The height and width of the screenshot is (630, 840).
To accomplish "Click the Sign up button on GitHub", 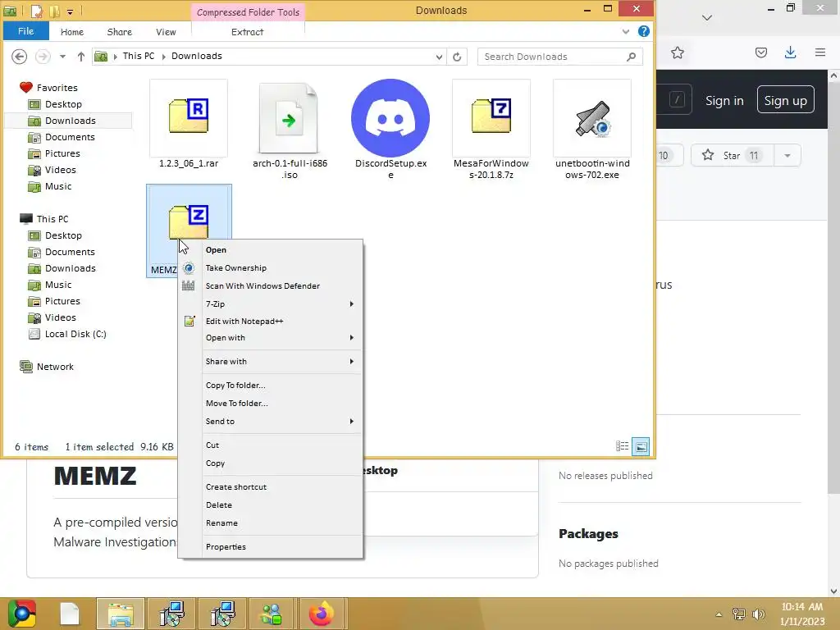I will coord(785,99).
